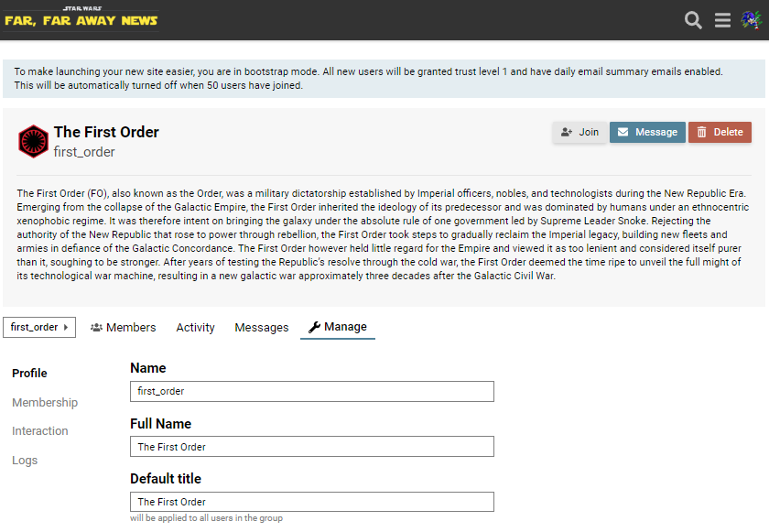Click 'first_order' username under the group title
Screen dimensions: 769x532
(84, 152)
